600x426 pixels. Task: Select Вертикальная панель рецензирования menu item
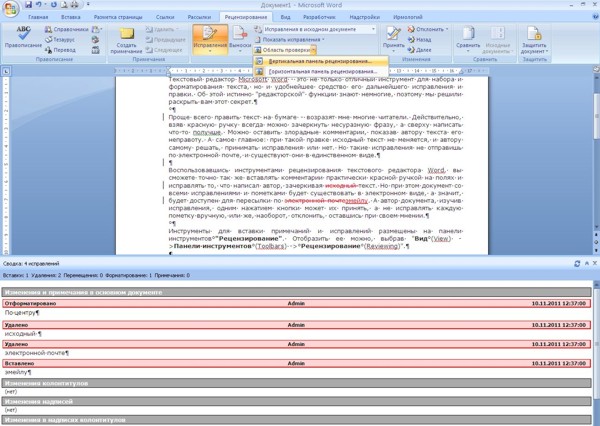coord(321,61)
